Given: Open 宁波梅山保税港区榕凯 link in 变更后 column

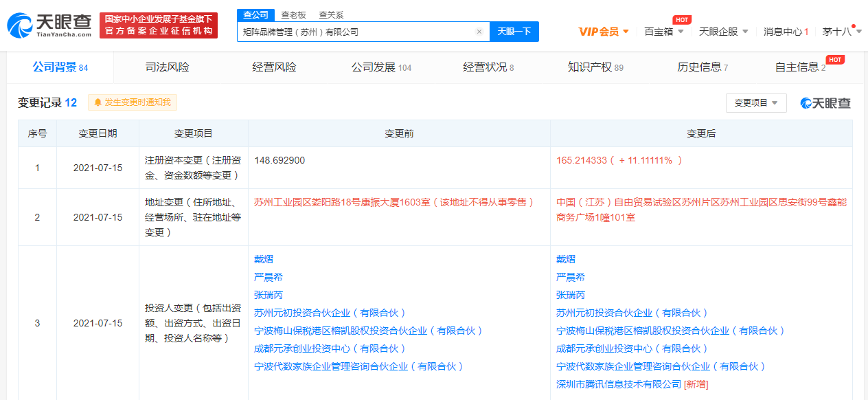Looking at the screenshot, I should (x=671, y=331).
